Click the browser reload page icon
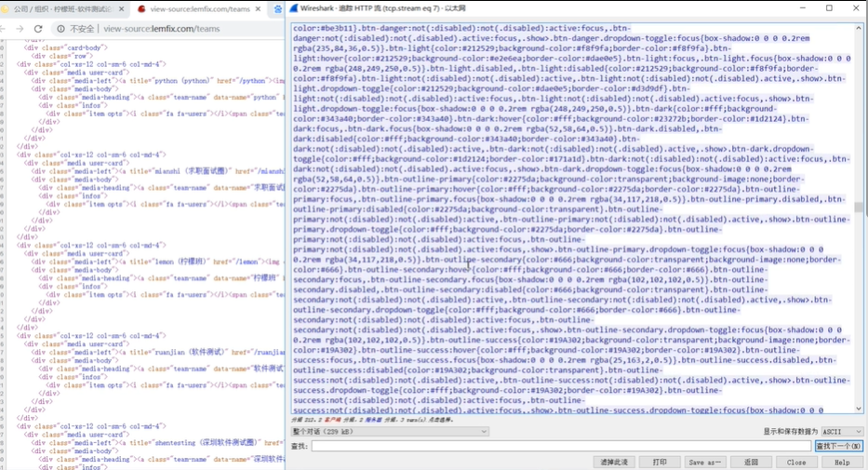The height and width of the screenshot is (470, 868). click(x=38, y=29)
